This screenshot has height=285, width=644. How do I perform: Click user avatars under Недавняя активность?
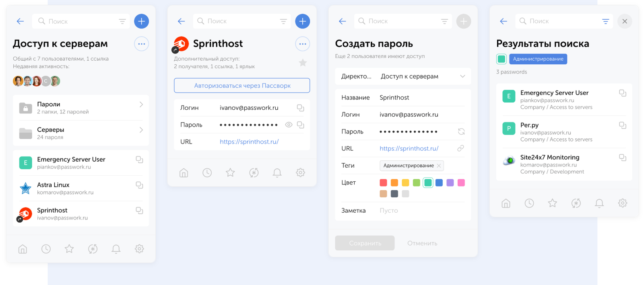click(x=37, y=81)
